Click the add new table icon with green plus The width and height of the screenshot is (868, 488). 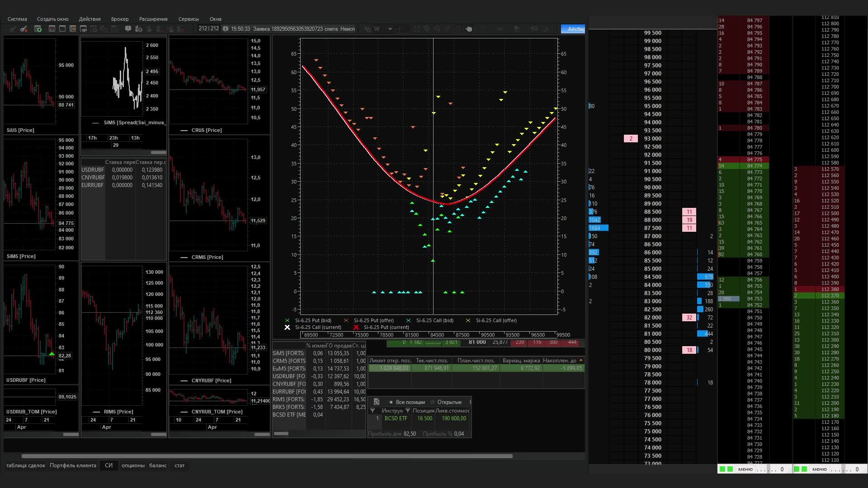point(38,29)
